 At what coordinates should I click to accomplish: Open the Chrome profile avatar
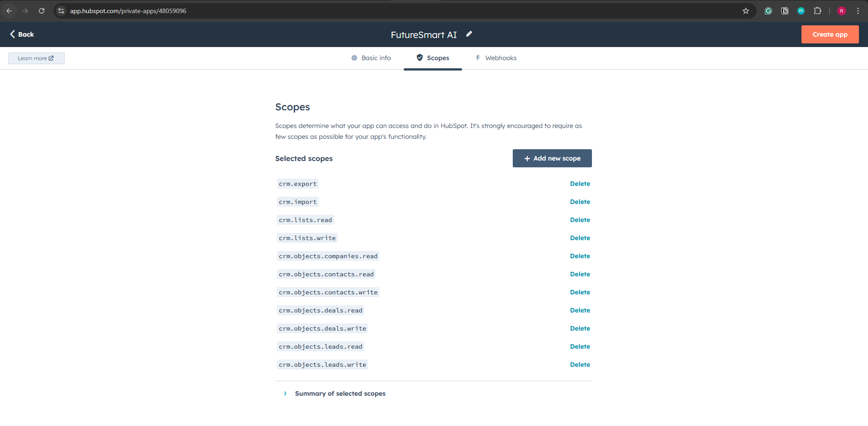pyautogui.click(x=842, y=11)
